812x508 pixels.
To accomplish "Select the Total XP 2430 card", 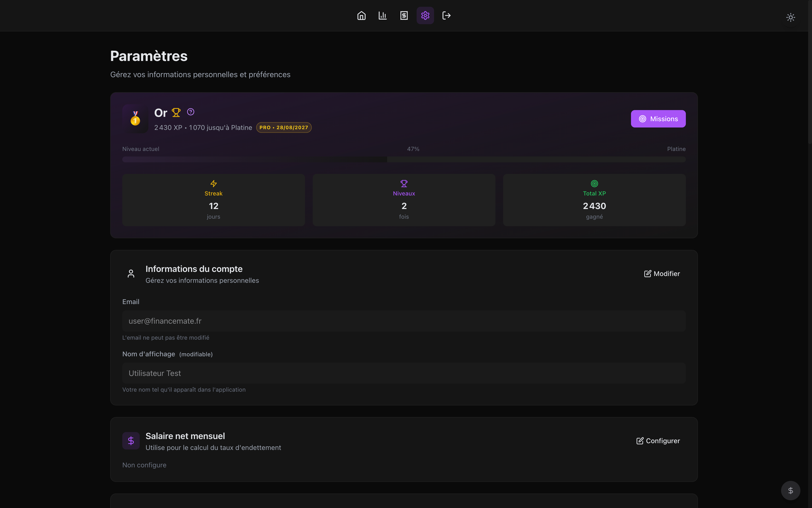I will (594, 200).
